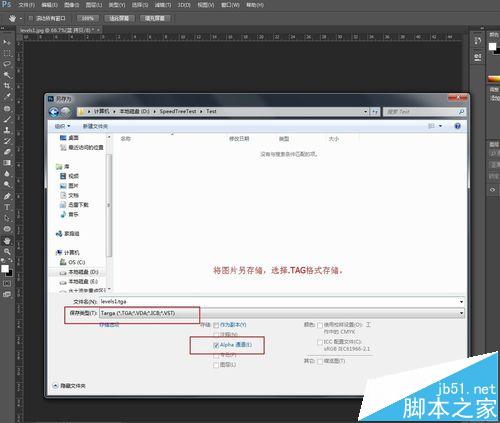This screenshot has height=423, width=500.
Task: Open the view options dropdown arrow
Action: click(440, 126)
